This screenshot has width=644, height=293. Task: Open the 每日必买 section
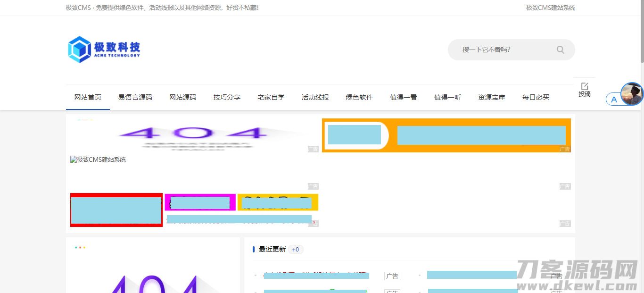coord(536,97)
